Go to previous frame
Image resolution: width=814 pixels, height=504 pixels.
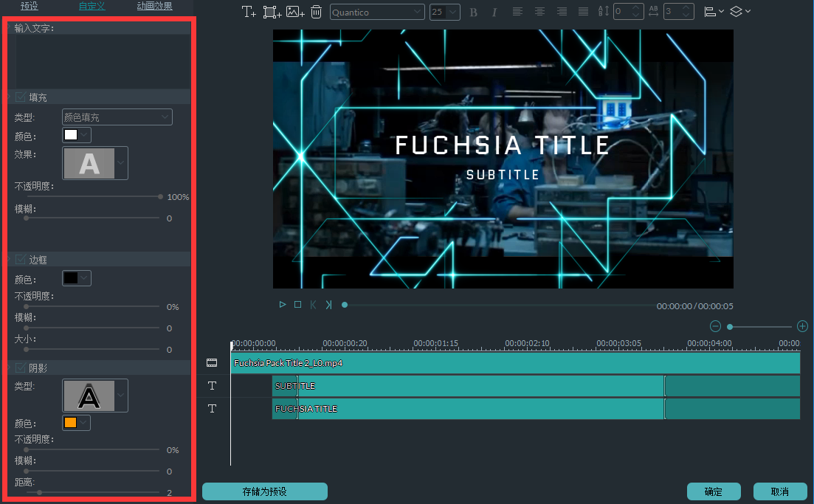point(313,305)
